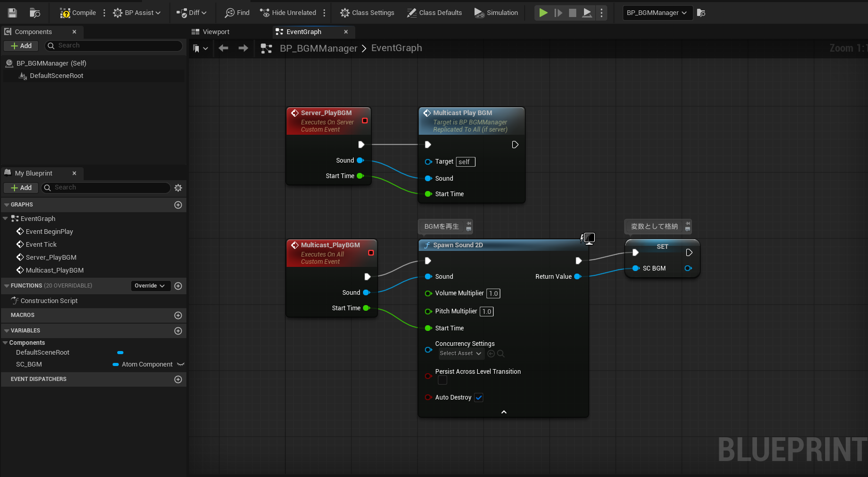This screenshot has height=477, width=868.
Task: Add a new variable with plus icon
Action: point(178,331)
